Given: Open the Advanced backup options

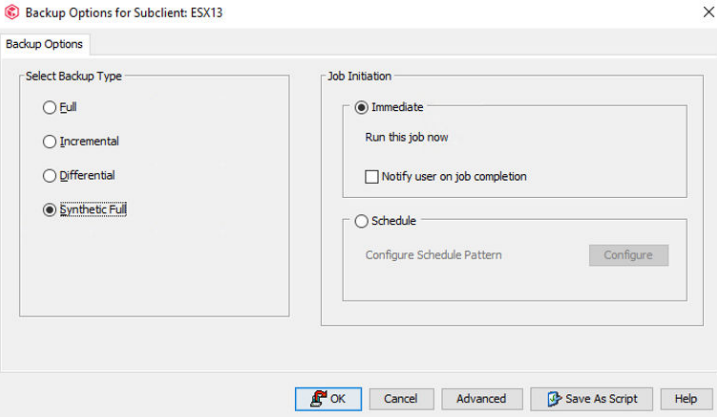Looking at the screenshot, I should [x=481, y=398].
